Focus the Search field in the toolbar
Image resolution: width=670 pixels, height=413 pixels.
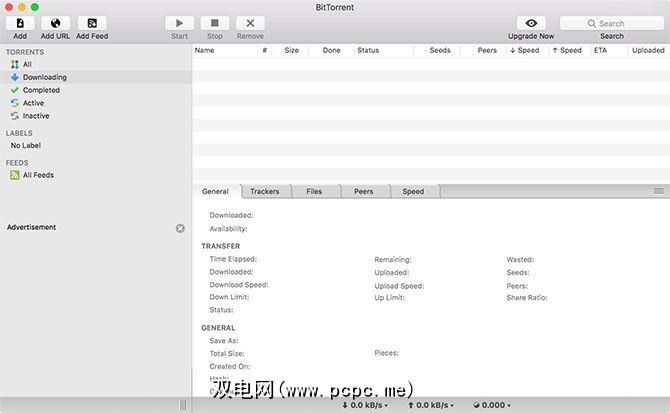pyautogui.click(x=612, y=23)
